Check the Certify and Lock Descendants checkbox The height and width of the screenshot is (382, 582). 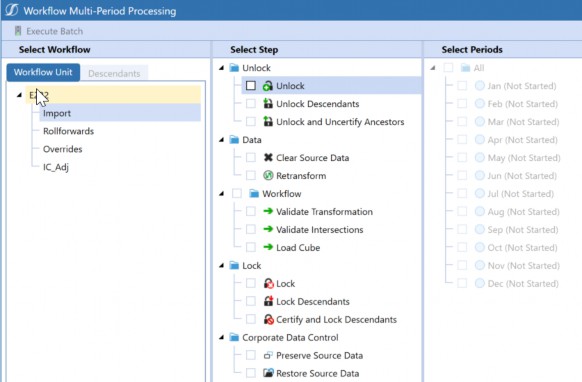pyautogui.click(x=251, y=319)
